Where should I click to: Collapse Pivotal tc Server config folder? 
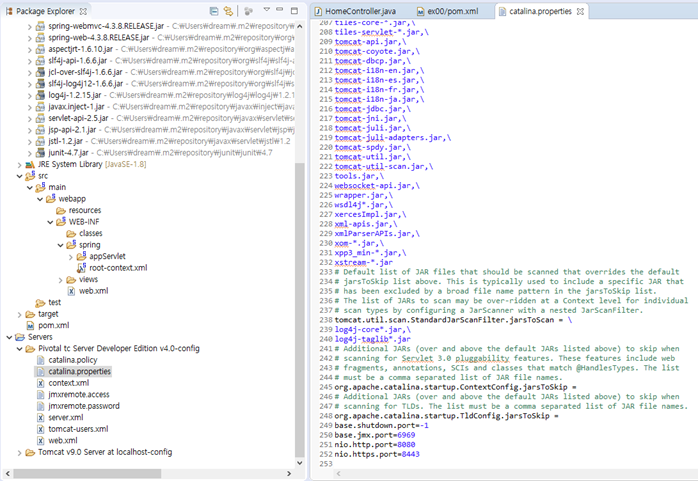(x=19, y=349)
